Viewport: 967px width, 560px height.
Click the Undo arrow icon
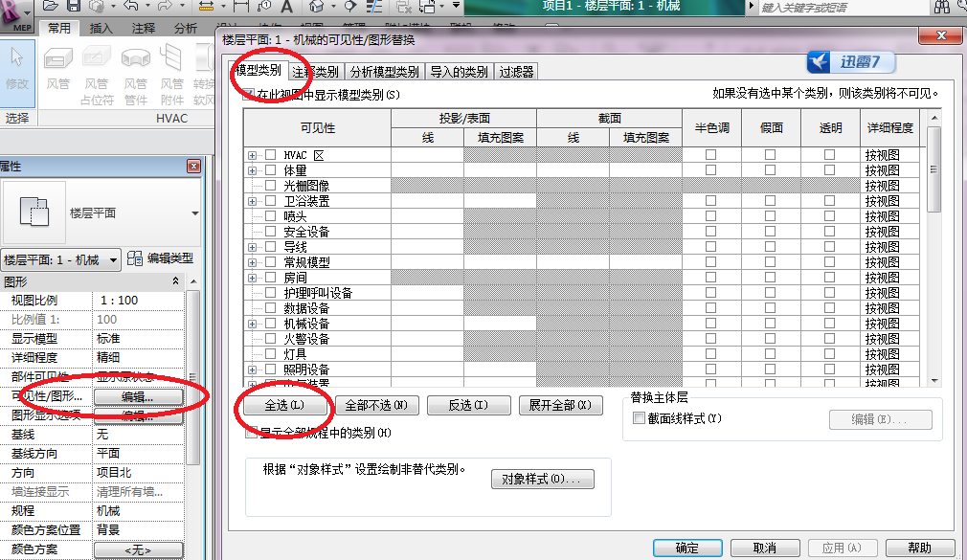(131, 6)
